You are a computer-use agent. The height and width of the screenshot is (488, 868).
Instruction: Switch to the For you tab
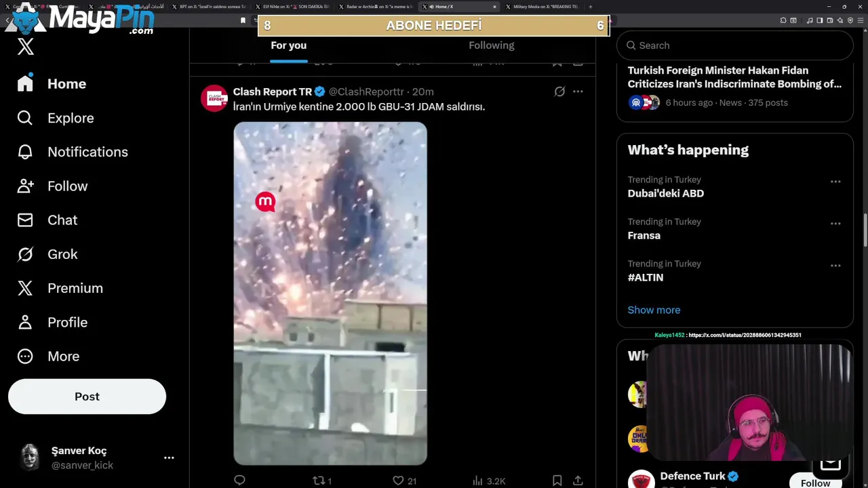click(289, 45)
